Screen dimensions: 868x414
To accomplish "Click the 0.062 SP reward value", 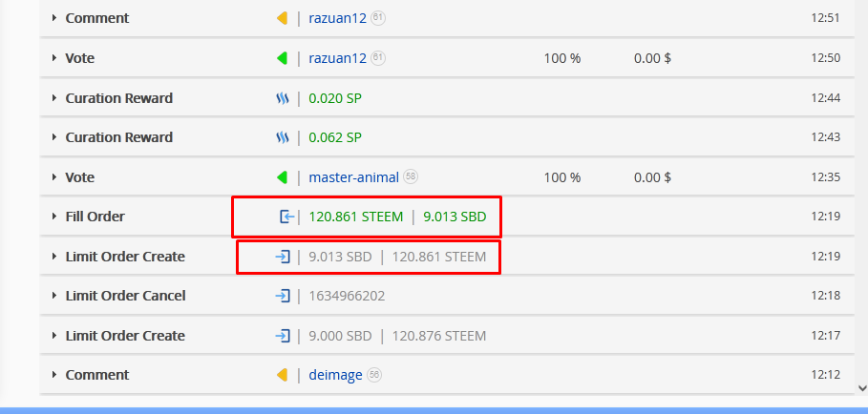I will tap(335, 137).
